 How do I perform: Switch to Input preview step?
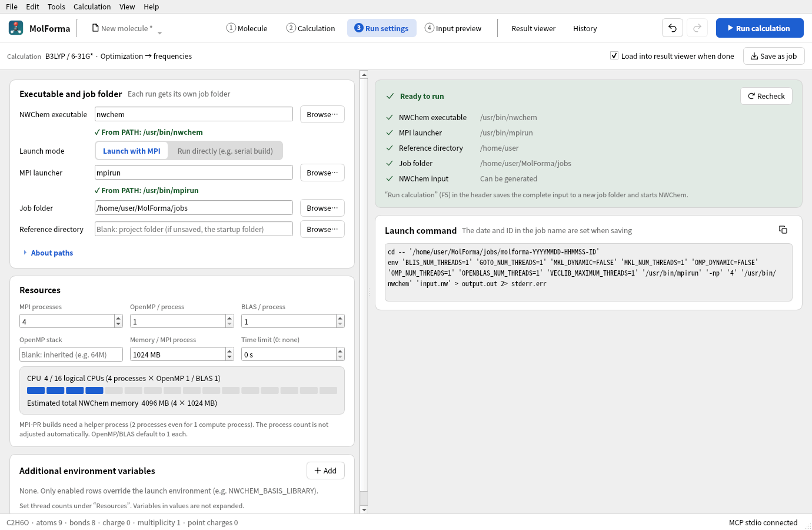point(453,28)
